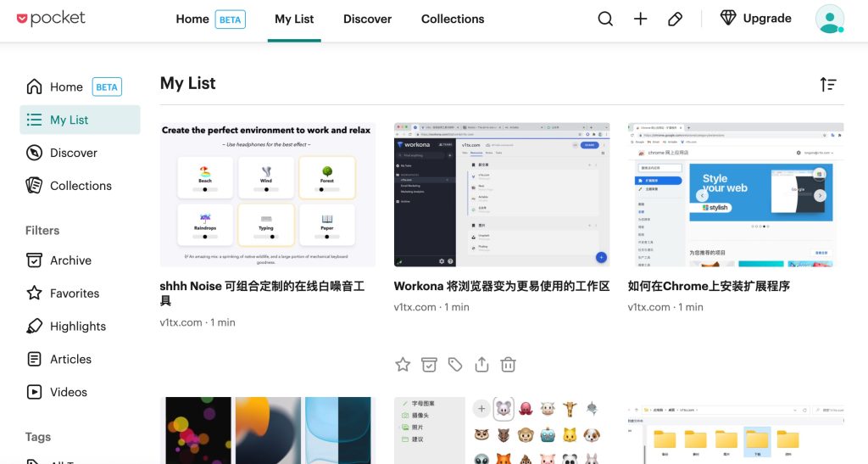Click the Upgrade text link
Viewport: 868px width, 464px height.
click(766, 19)
